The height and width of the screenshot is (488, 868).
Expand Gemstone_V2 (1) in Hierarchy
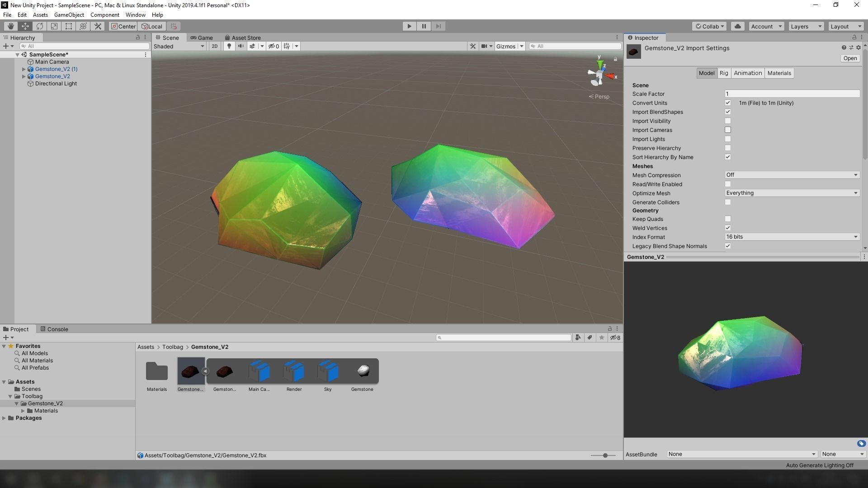click(x=24, y=69)
